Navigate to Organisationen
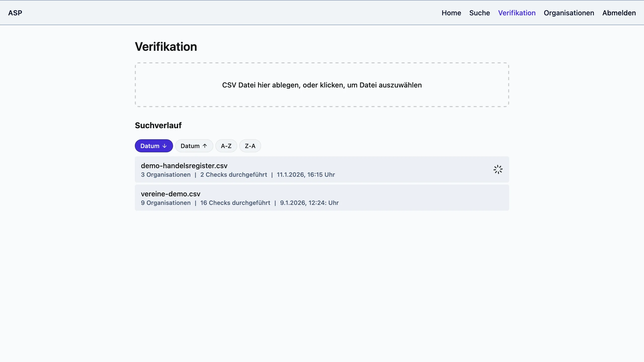The width and height of the screenshot is (644, 362). click(569, 13)
